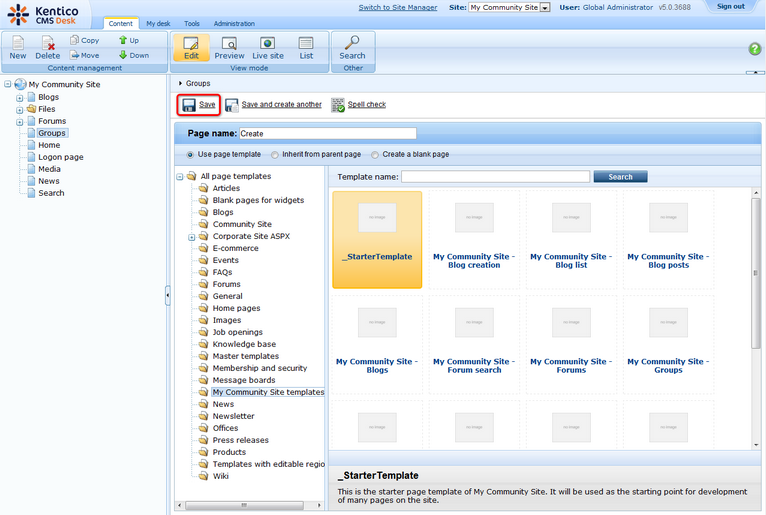Image resolution: width=766 pixels, height=515 pixels.
Task: Expand the Blogs tree node
Action: point(20,98)
